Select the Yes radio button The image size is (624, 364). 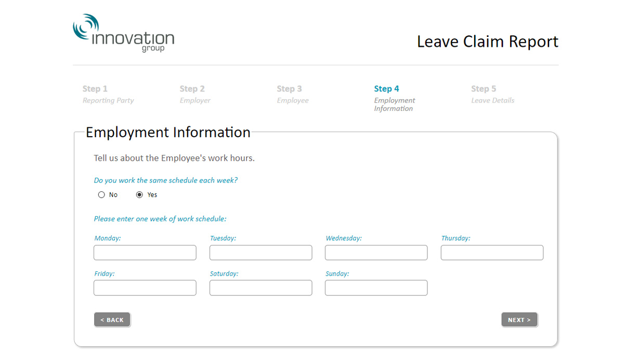[139, 195]
